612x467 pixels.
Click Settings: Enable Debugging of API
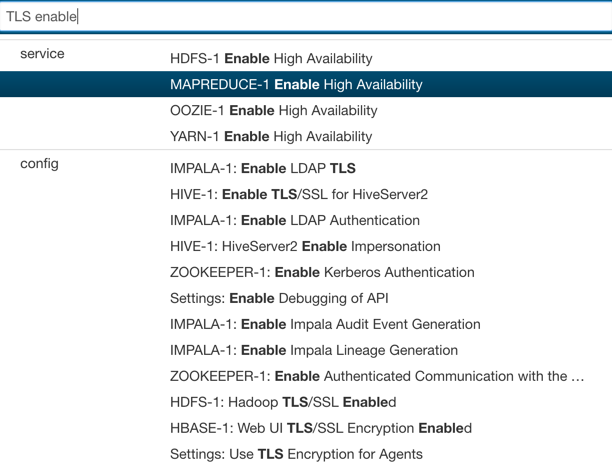click(279, 299)
